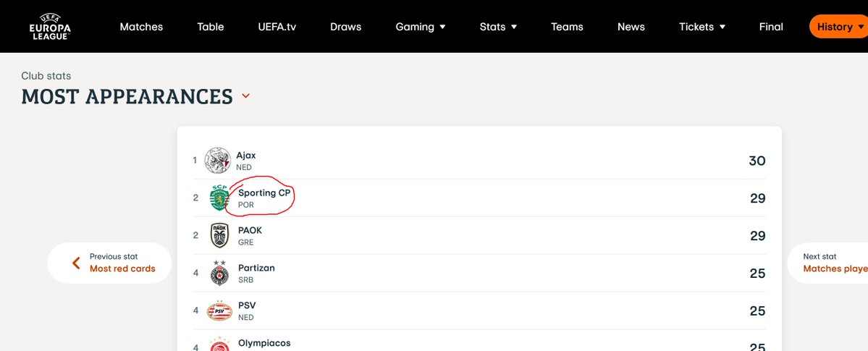The image size is (868, 351).
Task: Click the Partizan club crest
Action: [x=220, y=272]
